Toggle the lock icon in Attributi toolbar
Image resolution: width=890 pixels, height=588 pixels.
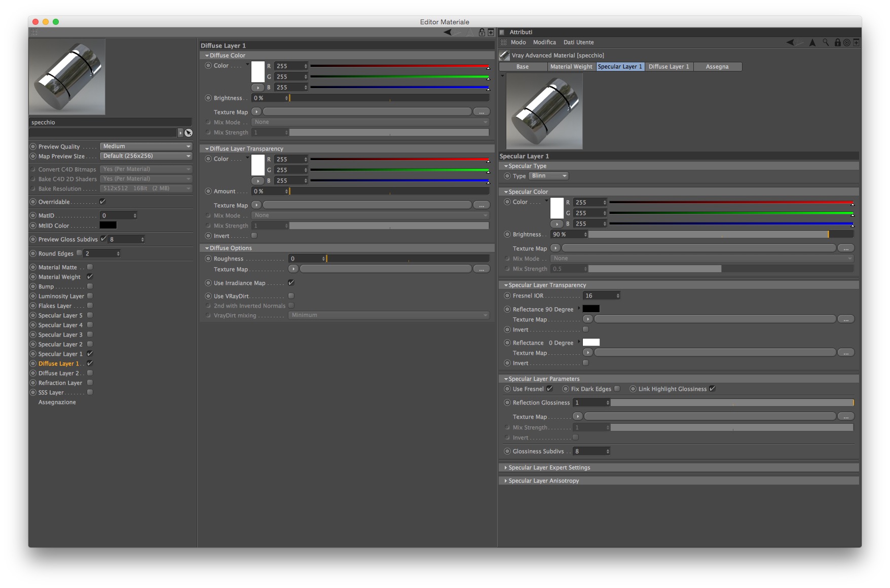(837, 43)
